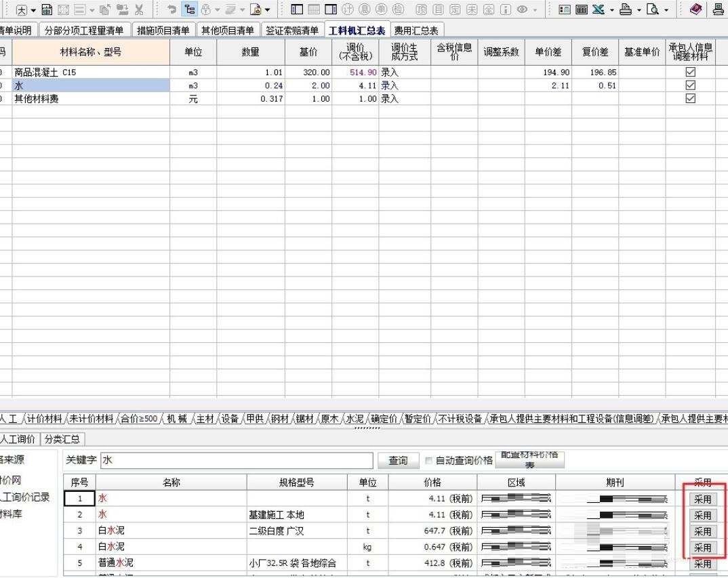Image resolution: width=728 pixels, height=578 pixels.
Task: Click the 调价(不含税) column header
Action: click(355, 52)
